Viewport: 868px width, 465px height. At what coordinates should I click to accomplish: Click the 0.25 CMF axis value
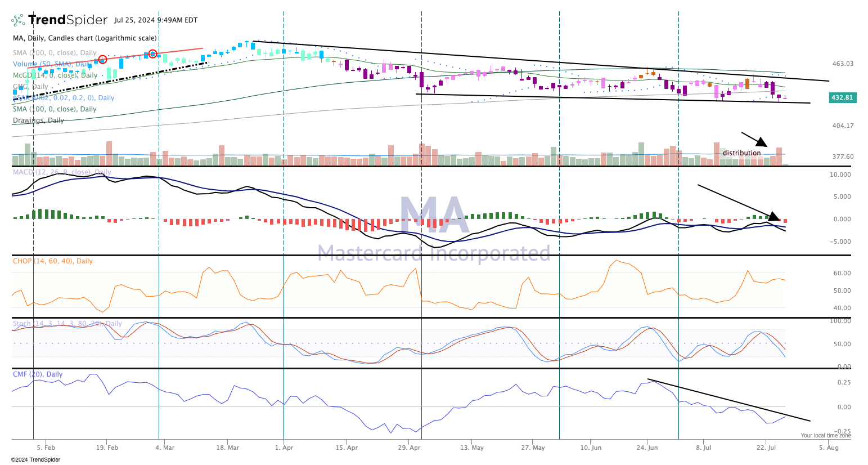click(x=844, y=383)
